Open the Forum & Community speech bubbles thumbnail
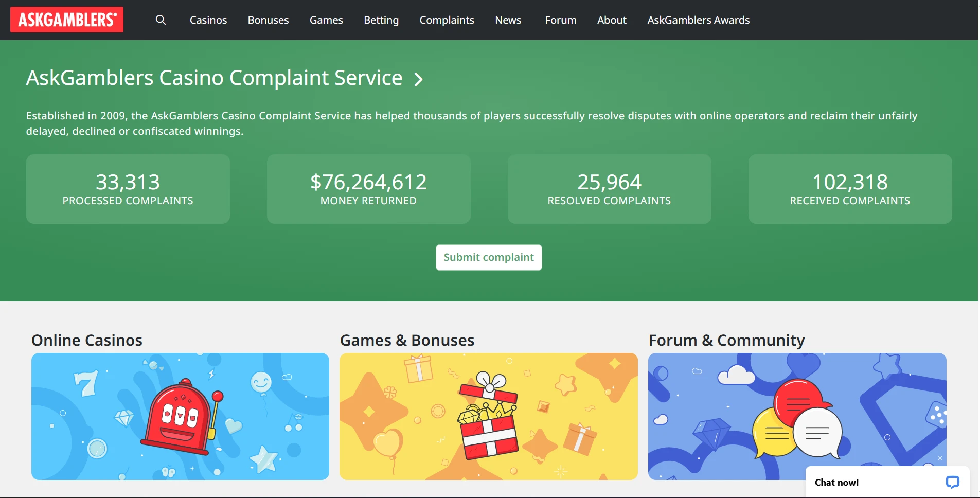The image size is (980, 498). point(797,416)
